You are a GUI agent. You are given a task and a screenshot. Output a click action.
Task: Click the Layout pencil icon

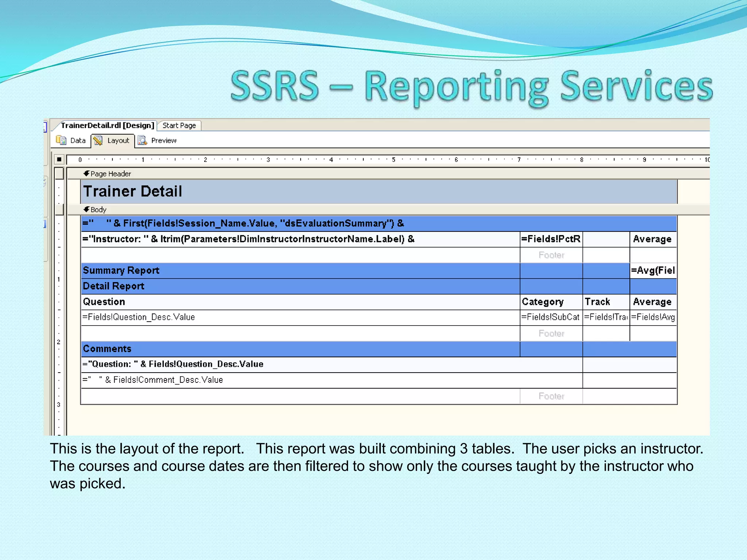(98, 140)
